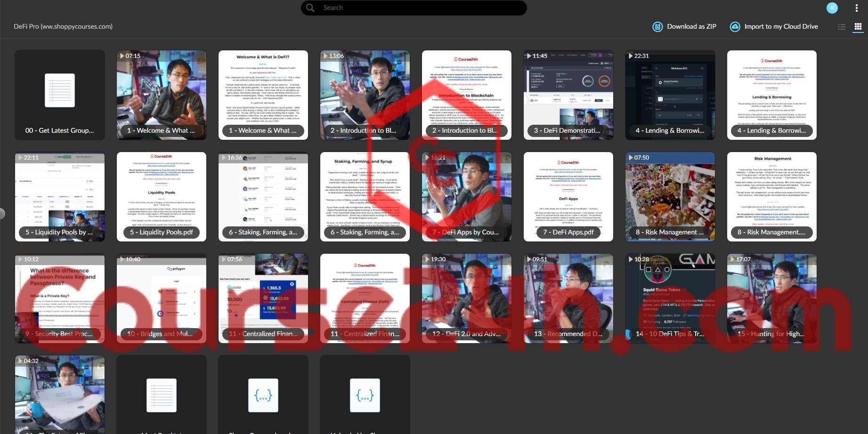Image resolution: width=868 pixels, height=434 pixels.
Task: Open 7 - DeFi Apps.pdf file
Action: pos(568,197)
